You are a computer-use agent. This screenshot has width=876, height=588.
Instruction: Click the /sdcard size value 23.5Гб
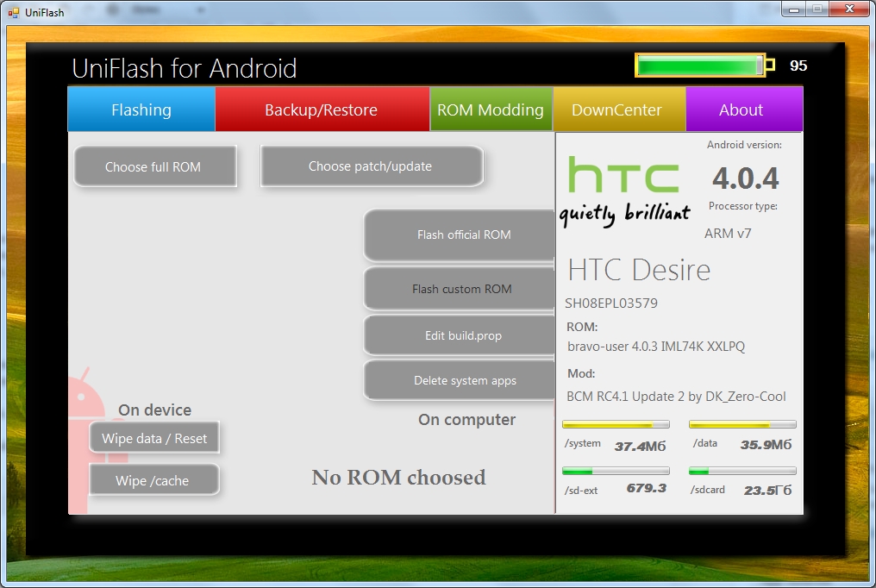tap(767, 491)
